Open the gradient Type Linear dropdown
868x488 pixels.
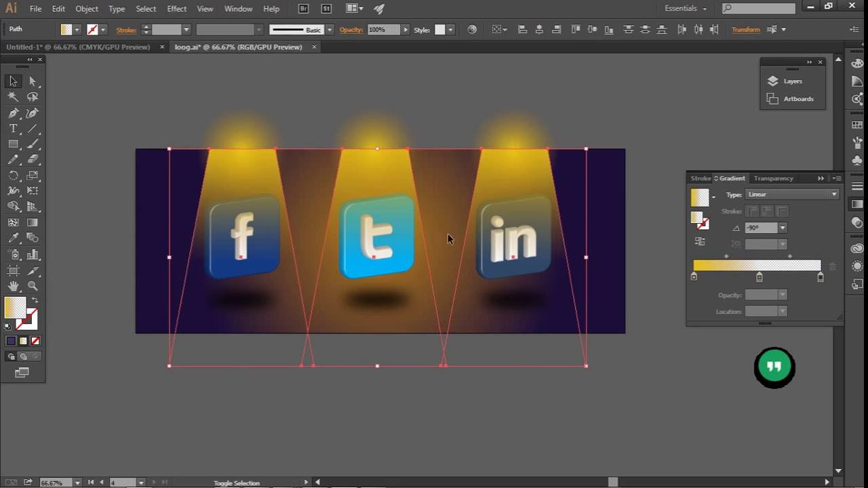pos(792,195)
